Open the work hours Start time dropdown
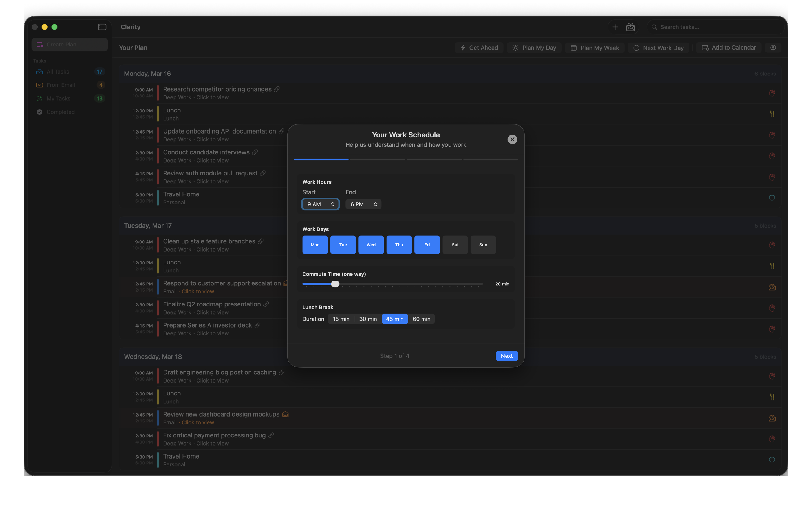812x507 pixels. (x=320, y=204)
